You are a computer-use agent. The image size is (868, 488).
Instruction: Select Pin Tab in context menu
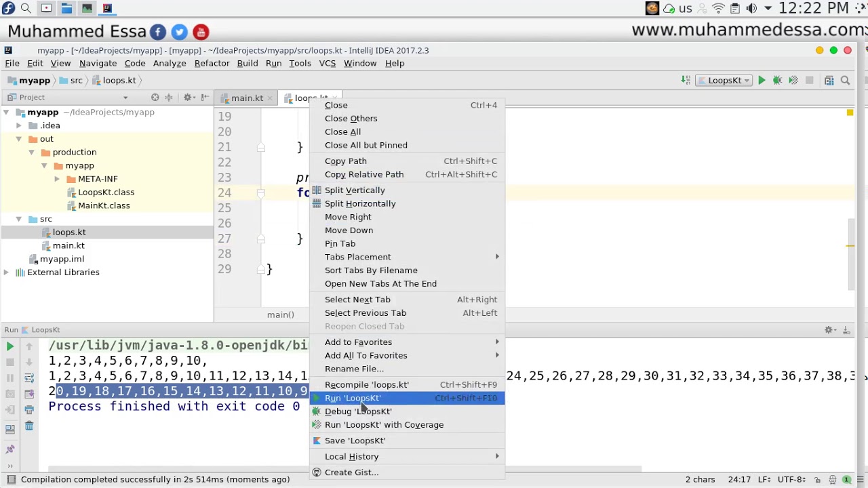(x=407, y=243)
